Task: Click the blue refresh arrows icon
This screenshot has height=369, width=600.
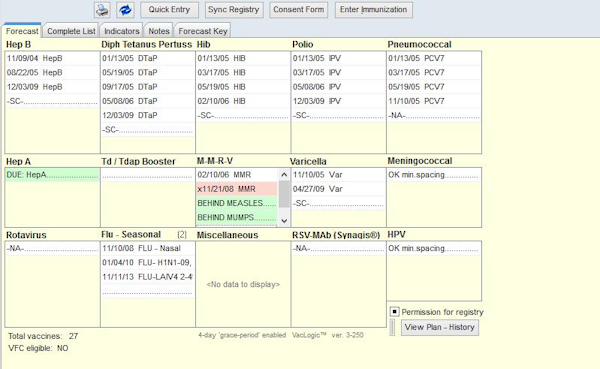Action: pyautogui.click(x=125, y=10)
